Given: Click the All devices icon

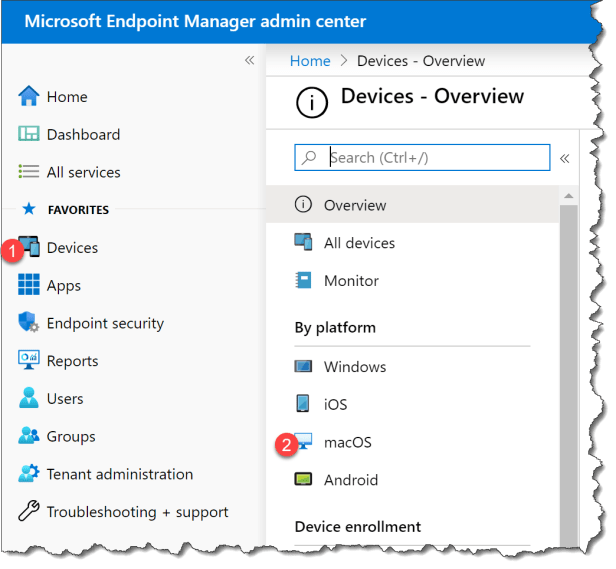Looking at the screenshot, I should [x=303, y=242].
